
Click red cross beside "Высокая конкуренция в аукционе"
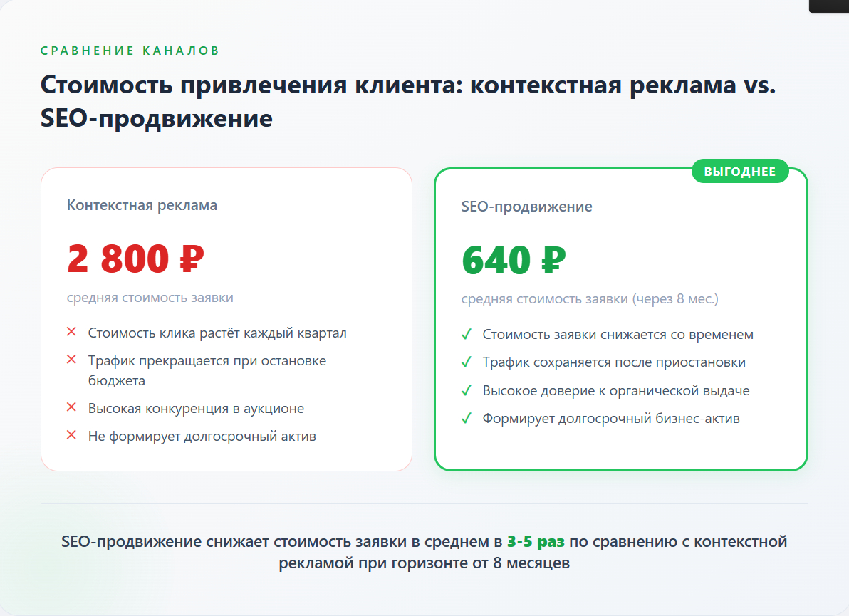(x=71, y=407)
